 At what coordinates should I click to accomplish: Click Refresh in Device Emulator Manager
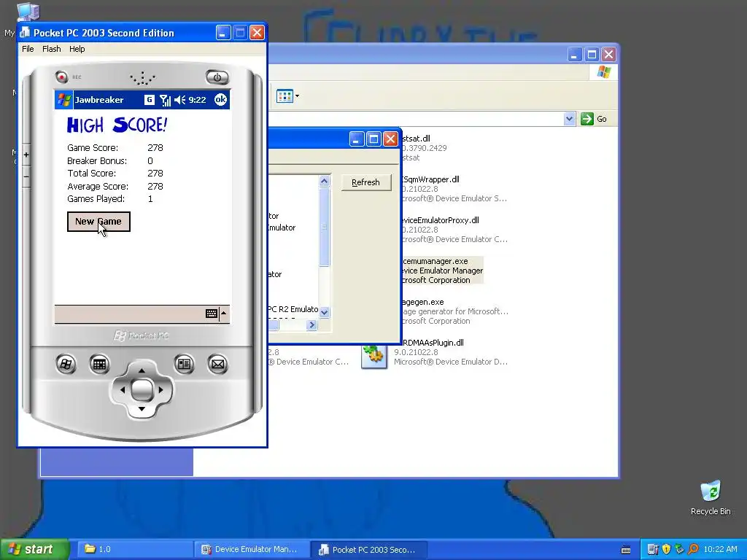[366, 182]
